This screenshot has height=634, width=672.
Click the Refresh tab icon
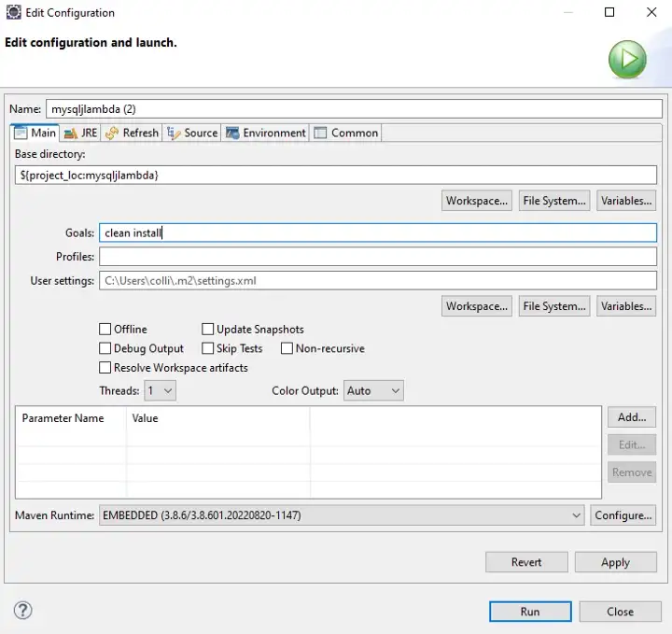pos(112,134)
